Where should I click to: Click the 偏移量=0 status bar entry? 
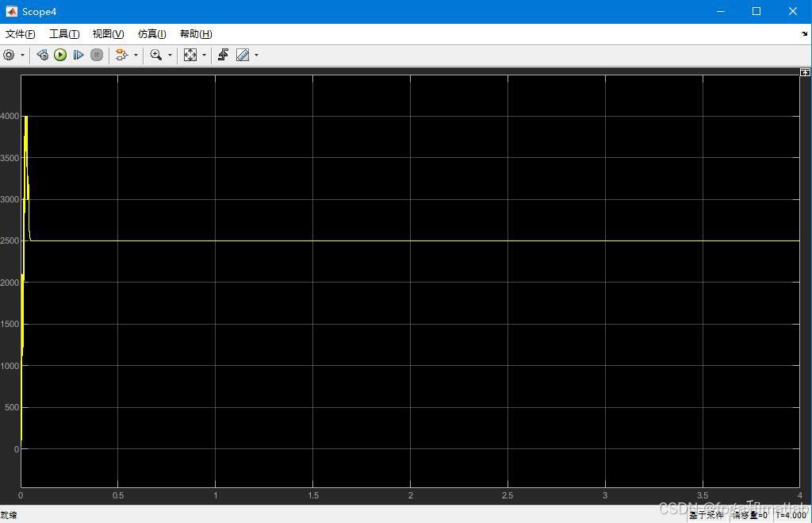(x=750, y=515)
